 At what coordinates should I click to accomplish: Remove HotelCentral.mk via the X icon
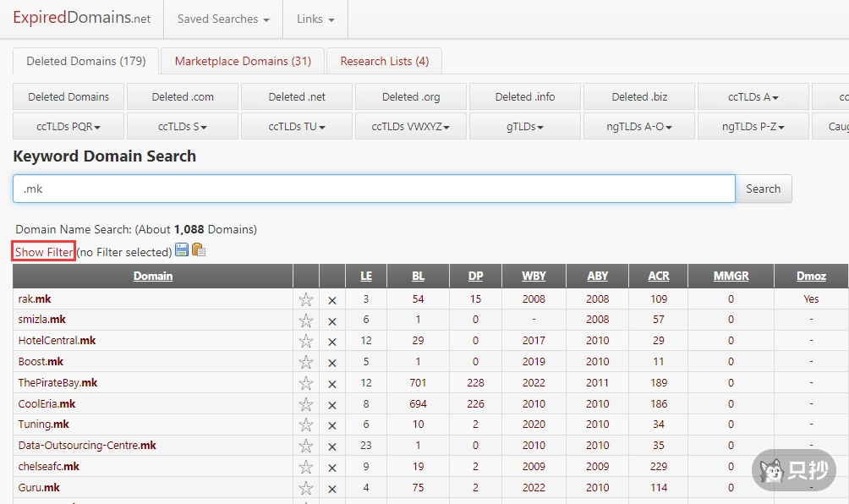pyautogui.click(x=332, y=342)
